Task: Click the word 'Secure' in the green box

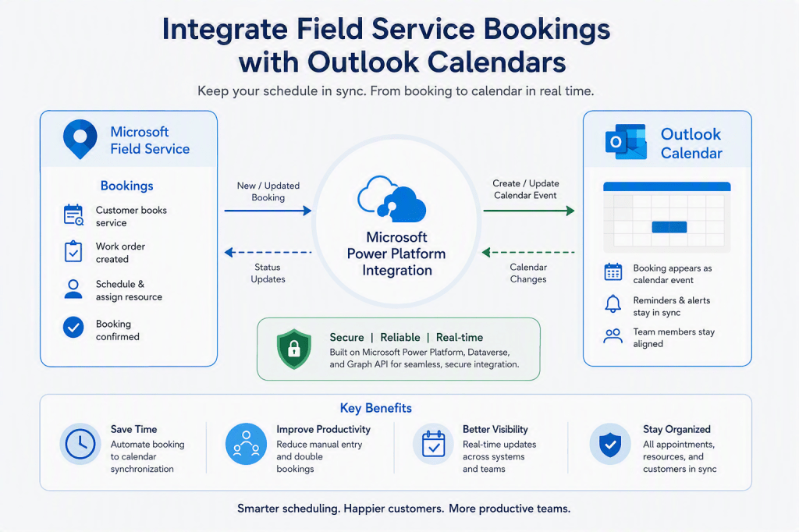Action: click(346, 337)
